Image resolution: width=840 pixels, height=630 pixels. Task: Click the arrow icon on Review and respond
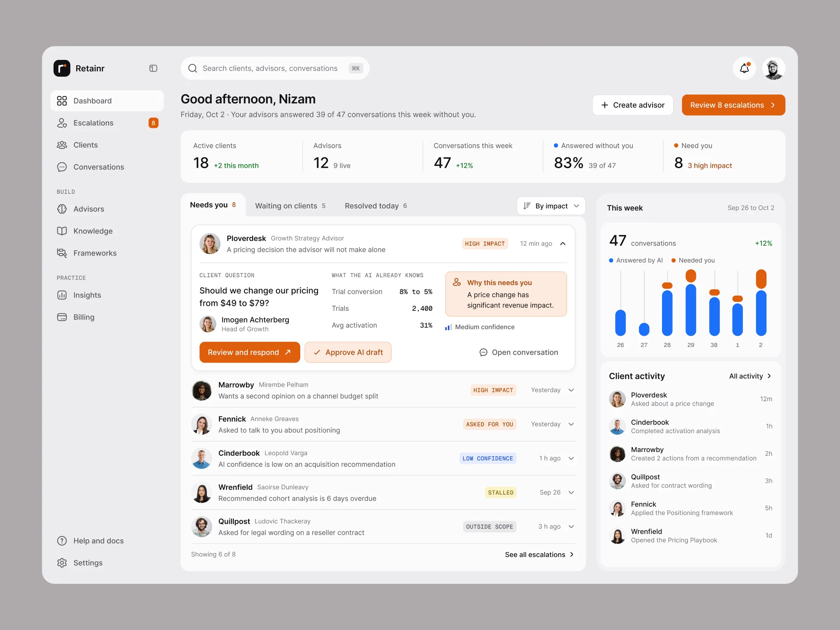click(288, 352)
